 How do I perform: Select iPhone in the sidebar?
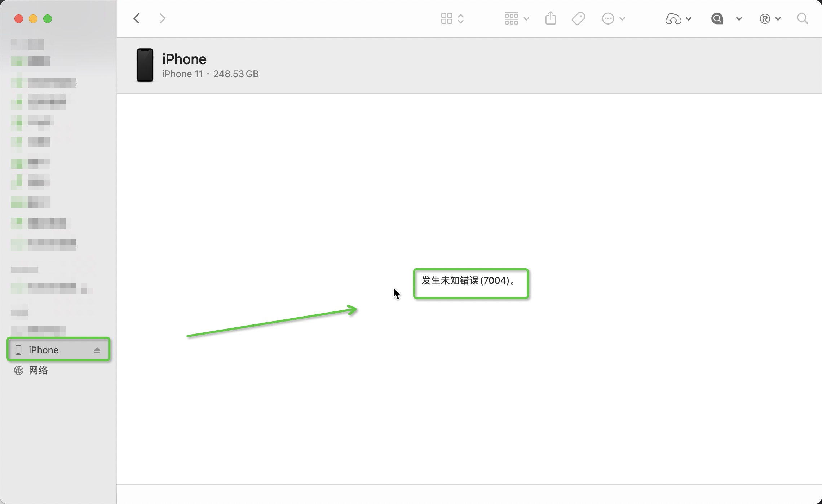click(44, 350)
